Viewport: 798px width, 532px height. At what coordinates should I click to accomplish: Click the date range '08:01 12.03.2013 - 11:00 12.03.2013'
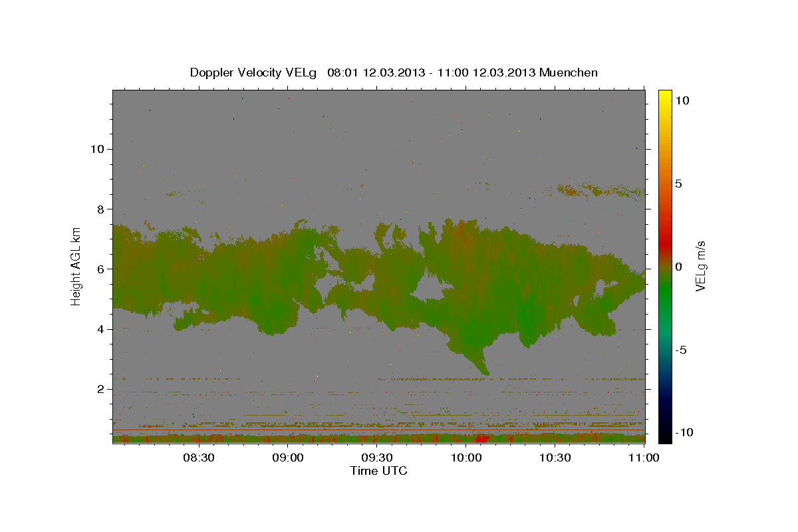pos(432,72)
